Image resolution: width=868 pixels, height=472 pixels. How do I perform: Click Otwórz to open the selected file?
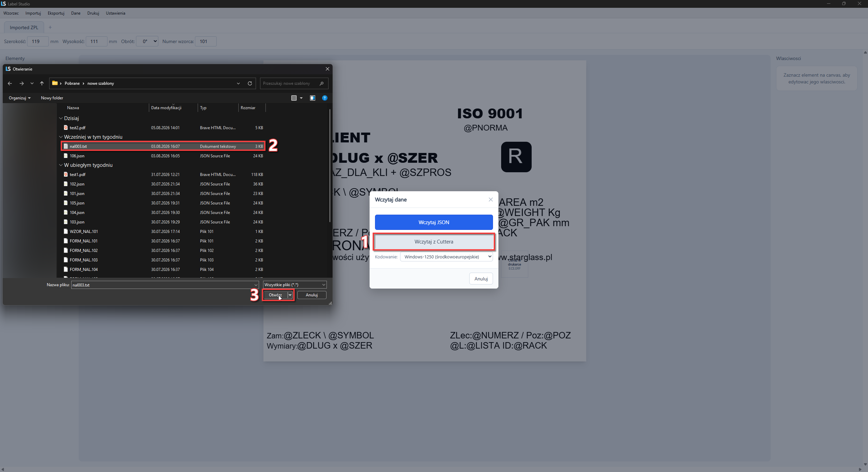[275, 295]
